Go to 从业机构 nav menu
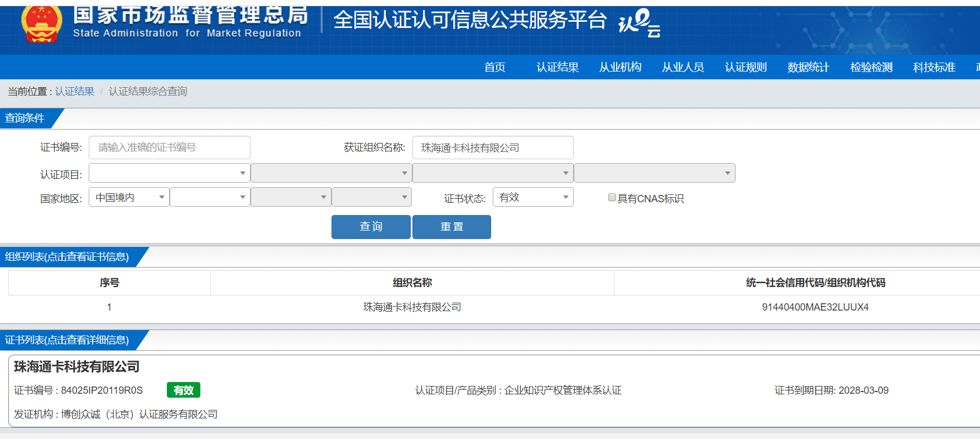 tap(620, 67)
